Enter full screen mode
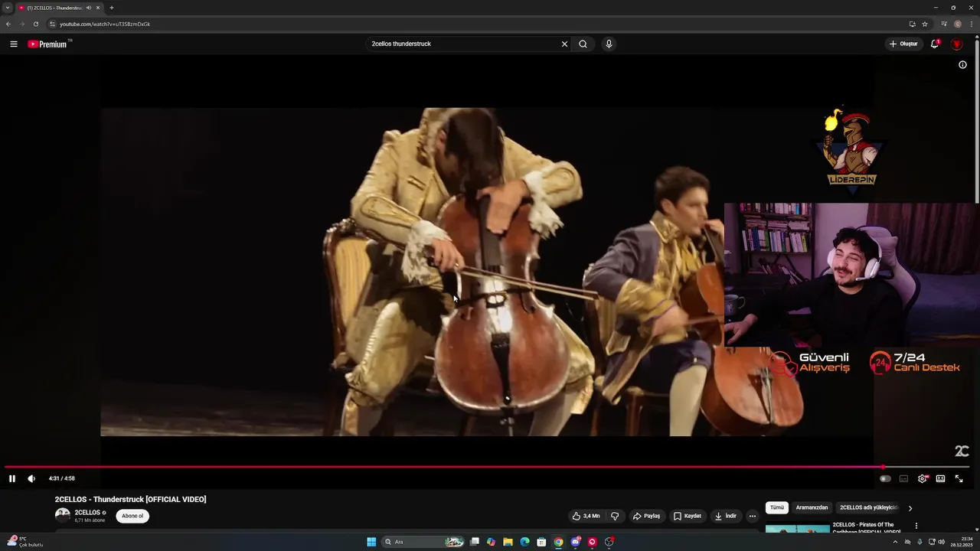980x551 pixels. coord(959,478)
